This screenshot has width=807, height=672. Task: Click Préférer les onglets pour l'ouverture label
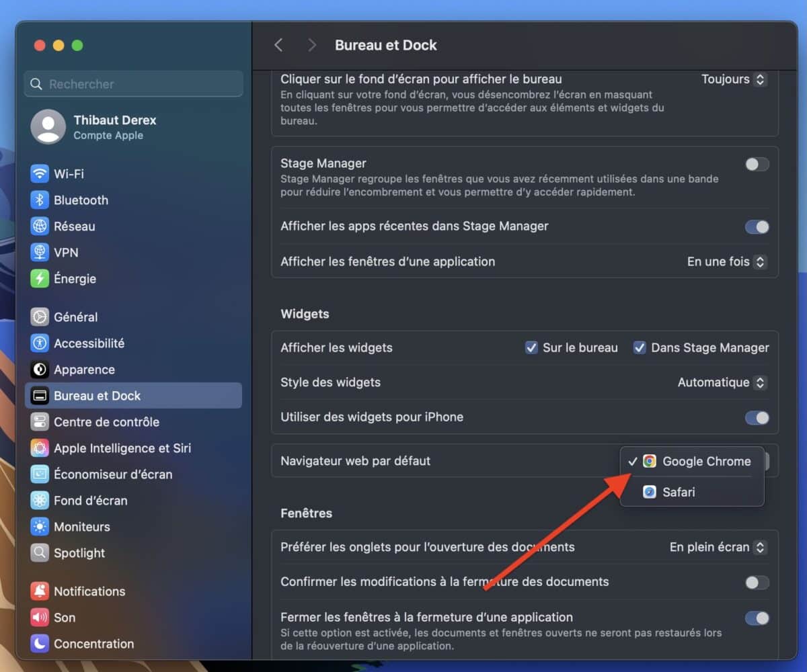click(x=428, y=547)
